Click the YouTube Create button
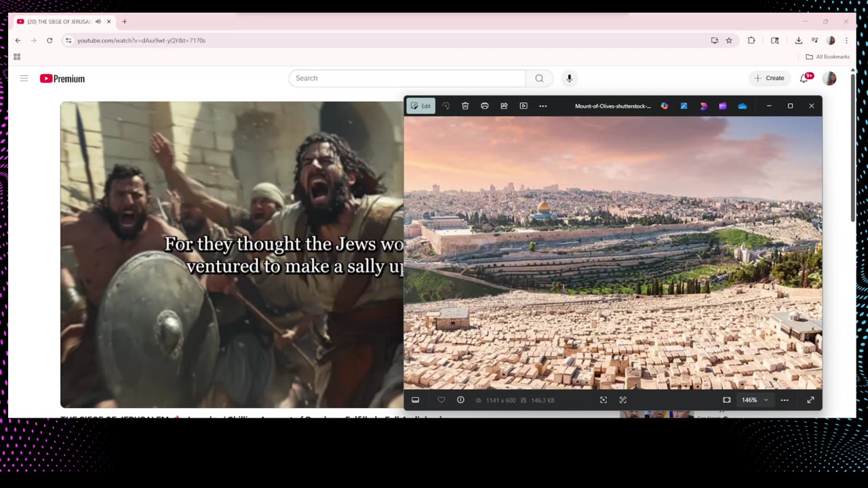The height and width of the screenshot is (488, 868). click(770, 79)
